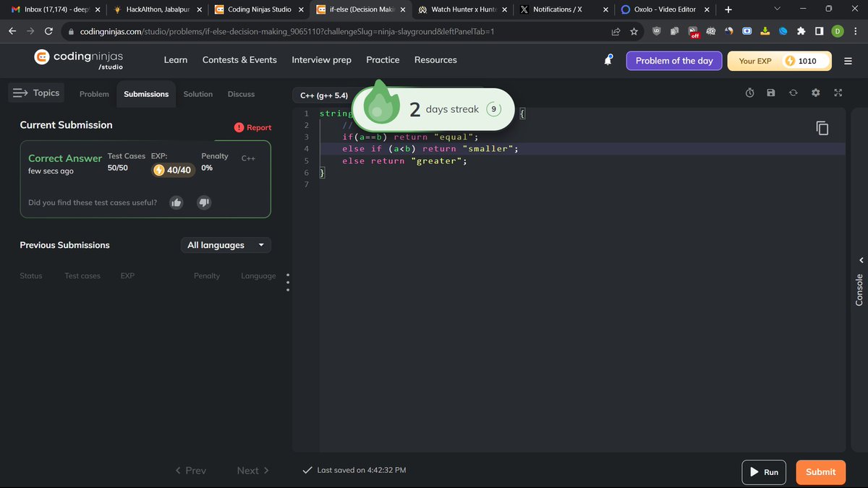Expand the Topics side menu
The width and height of the screenshot is (868, 488).
tap(36, 93)
